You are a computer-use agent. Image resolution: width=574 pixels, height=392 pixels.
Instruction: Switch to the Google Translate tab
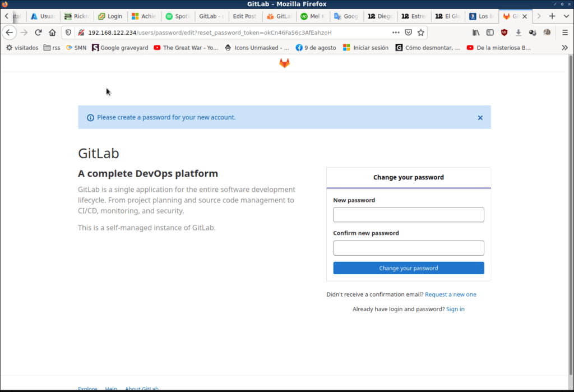(346, 16)
